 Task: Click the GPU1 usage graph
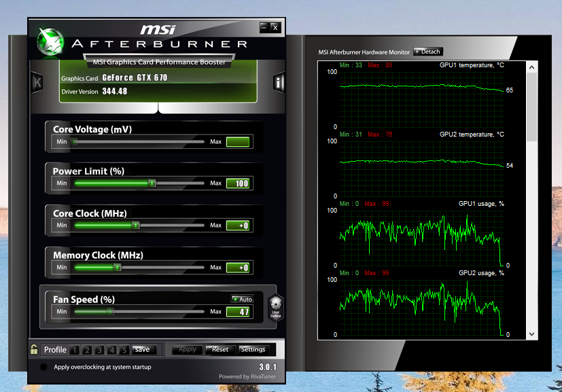(x=422, y=238)
